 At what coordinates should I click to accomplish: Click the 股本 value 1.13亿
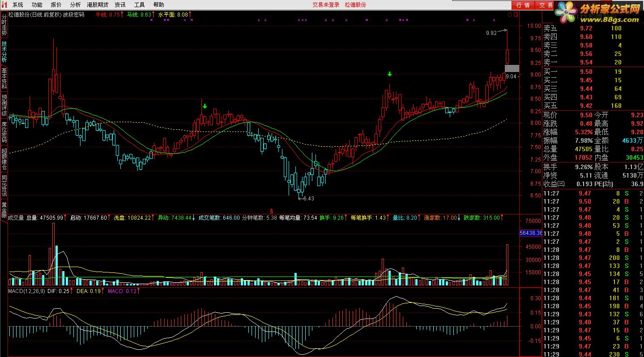point(634,166)
